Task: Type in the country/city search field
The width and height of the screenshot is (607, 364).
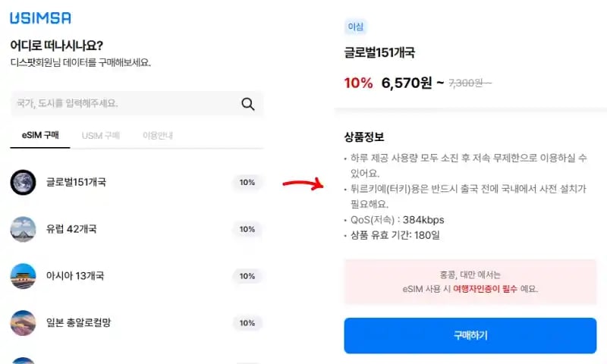Action: [x=121, y=104]
